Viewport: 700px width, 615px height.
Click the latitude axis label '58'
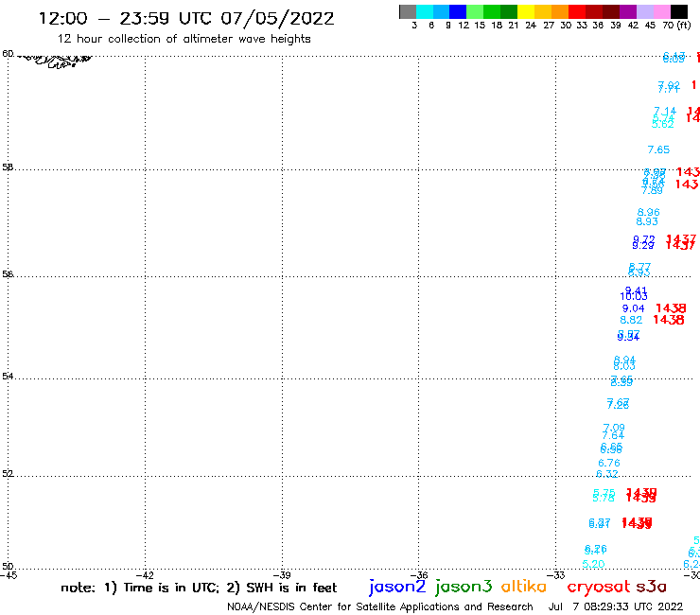[x=8, y=167]
